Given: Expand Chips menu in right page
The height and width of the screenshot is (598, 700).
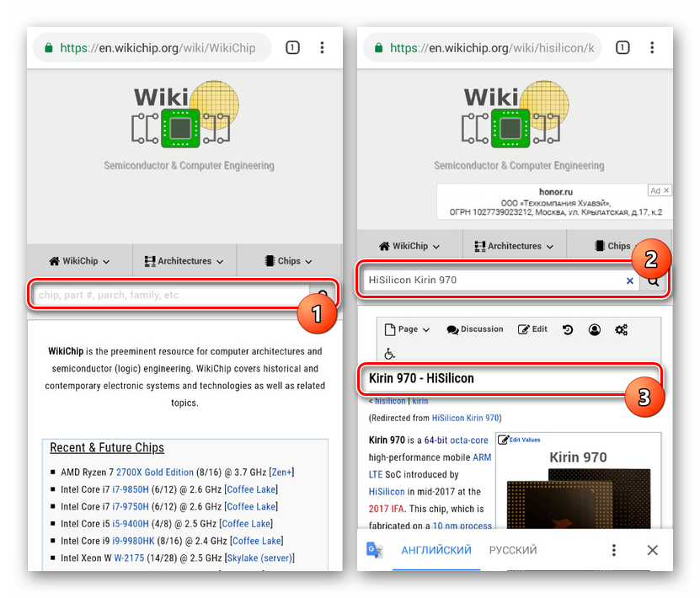Looking at the screenshot, I should coord(613,246).
